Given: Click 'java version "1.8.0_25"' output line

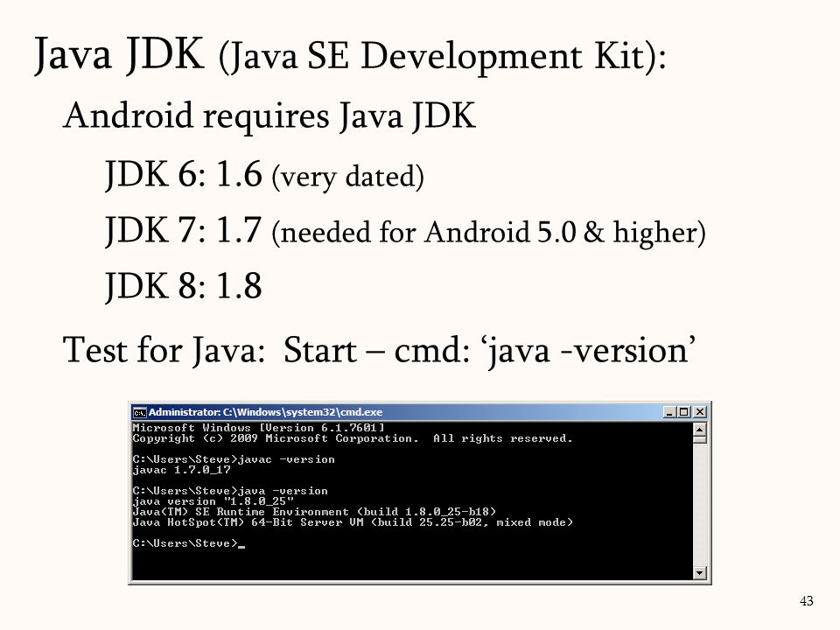Looking at the screenshot, I should 213,501.
